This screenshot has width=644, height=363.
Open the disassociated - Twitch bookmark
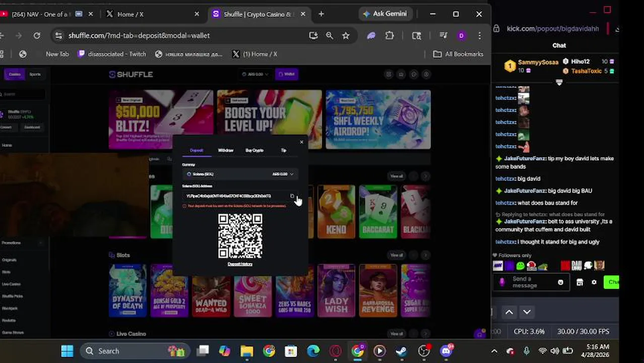point(111,54)
